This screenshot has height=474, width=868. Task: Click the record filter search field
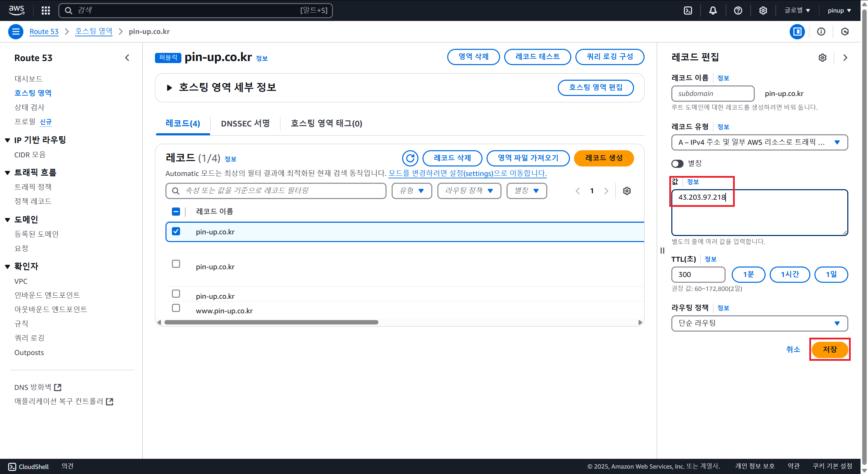[276, 191]
